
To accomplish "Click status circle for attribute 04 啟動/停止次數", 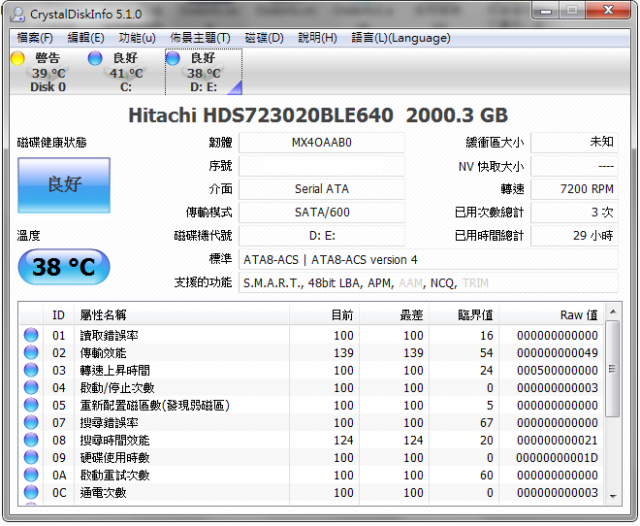I will point(31,387).
